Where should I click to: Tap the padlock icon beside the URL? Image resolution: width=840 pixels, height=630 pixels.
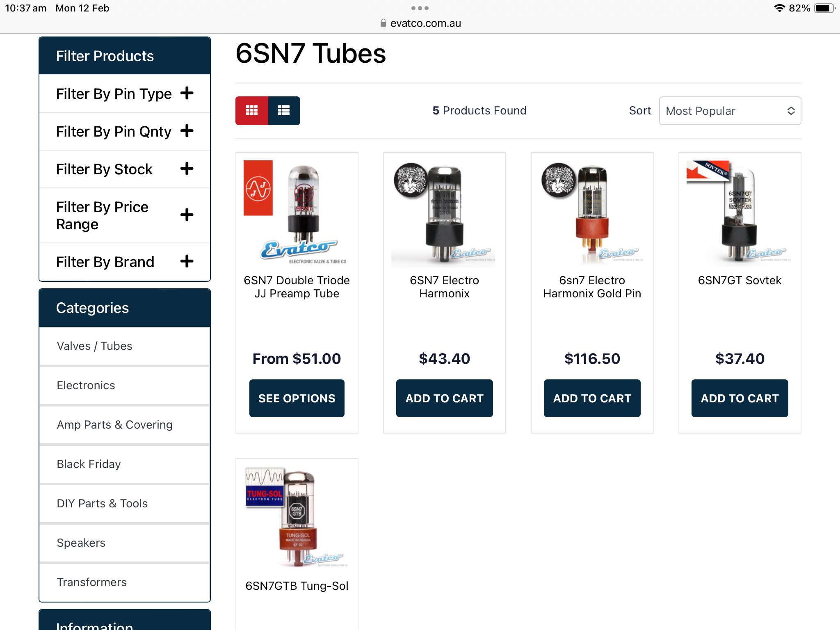tap(383, 23)
